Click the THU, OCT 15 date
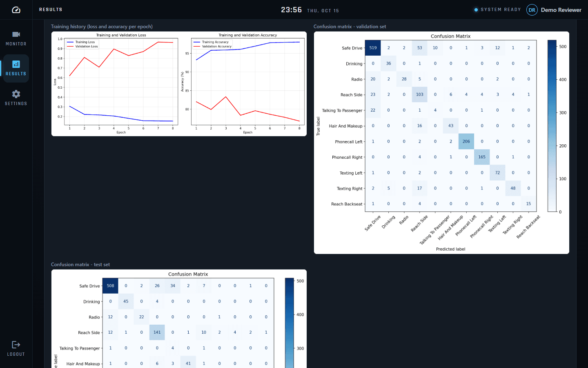 [x=323, y=11]
